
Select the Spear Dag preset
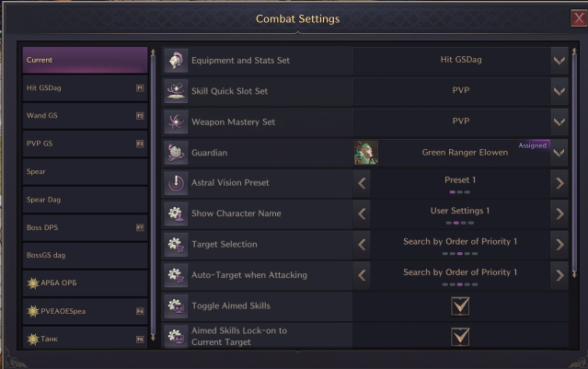tap(85, 199)
